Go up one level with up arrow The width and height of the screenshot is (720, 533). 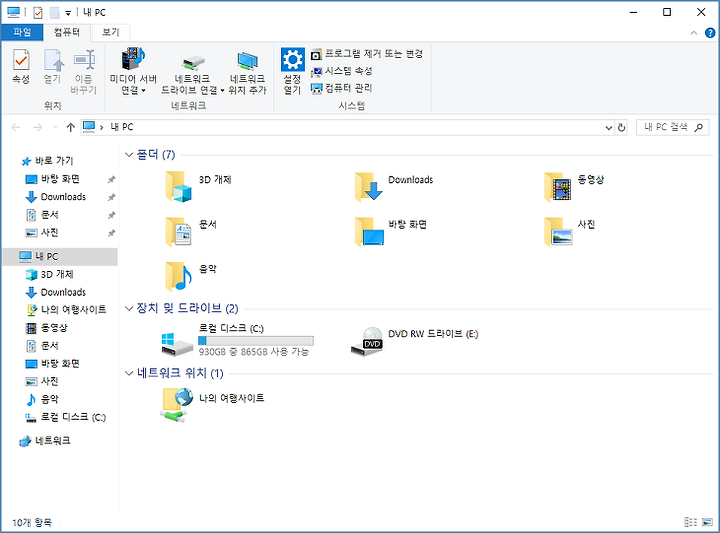pos(70,127)
